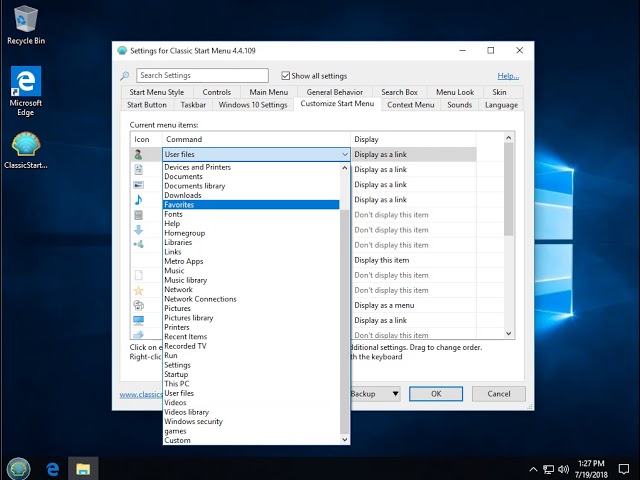Click the blank document icon in list

tap(138, 275)
